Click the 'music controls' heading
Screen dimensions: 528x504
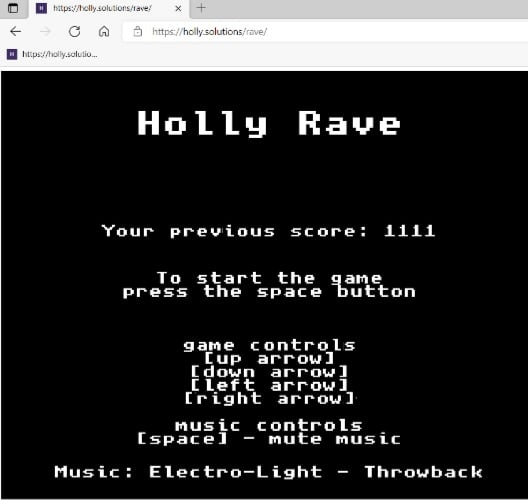269,426
